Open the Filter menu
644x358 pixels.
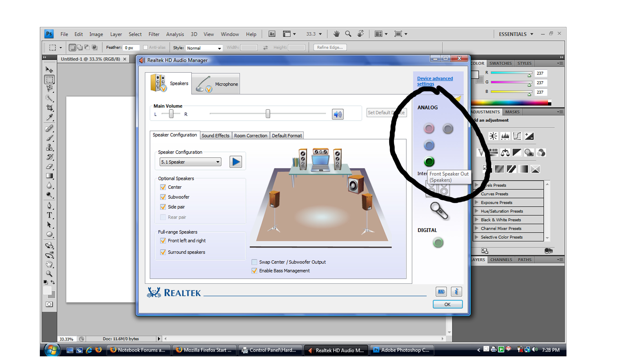(x=154, y=34)
